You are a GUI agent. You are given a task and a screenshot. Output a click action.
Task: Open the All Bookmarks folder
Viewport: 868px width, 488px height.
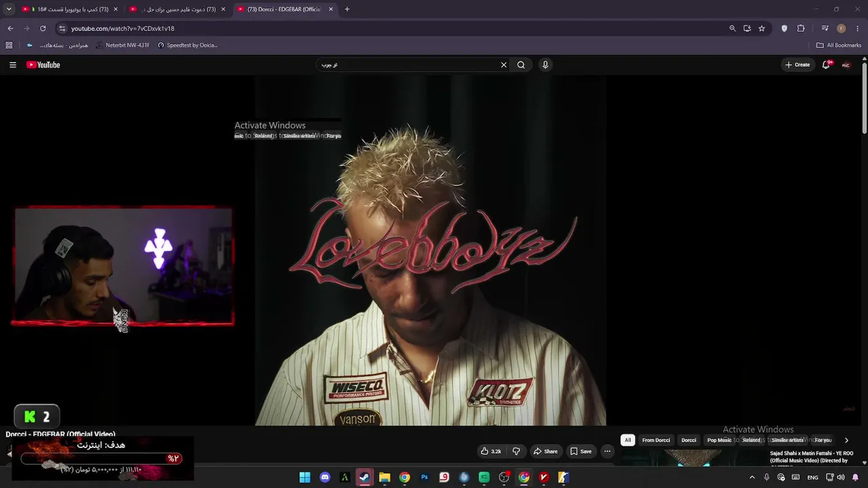839,45
